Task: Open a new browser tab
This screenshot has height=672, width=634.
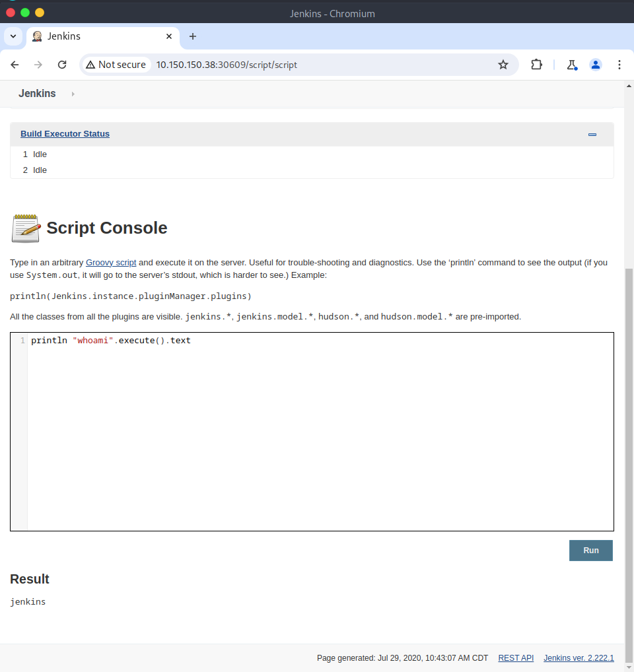Action: coord(192,36)
